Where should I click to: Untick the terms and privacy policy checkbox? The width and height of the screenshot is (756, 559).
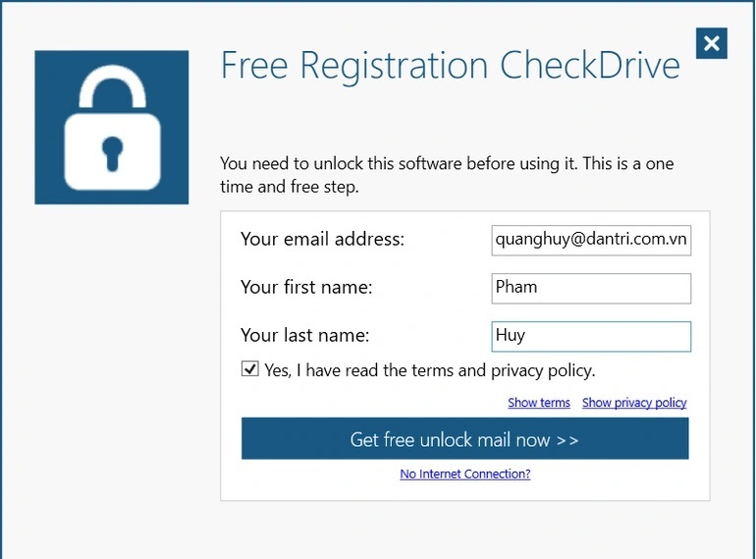tap(250, 369)
